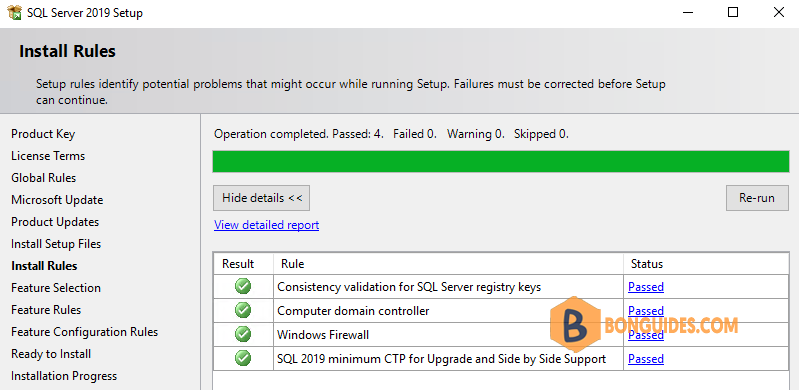Click green check icon for domain controller rule
Viewport: 799px width, 390px height.
[x=243, y=310]
